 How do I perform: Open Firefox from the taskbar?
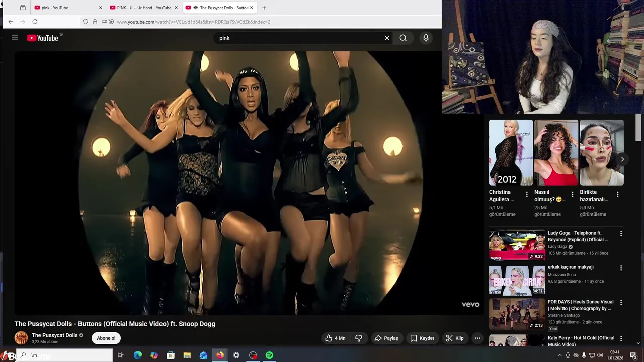[220, 355]
